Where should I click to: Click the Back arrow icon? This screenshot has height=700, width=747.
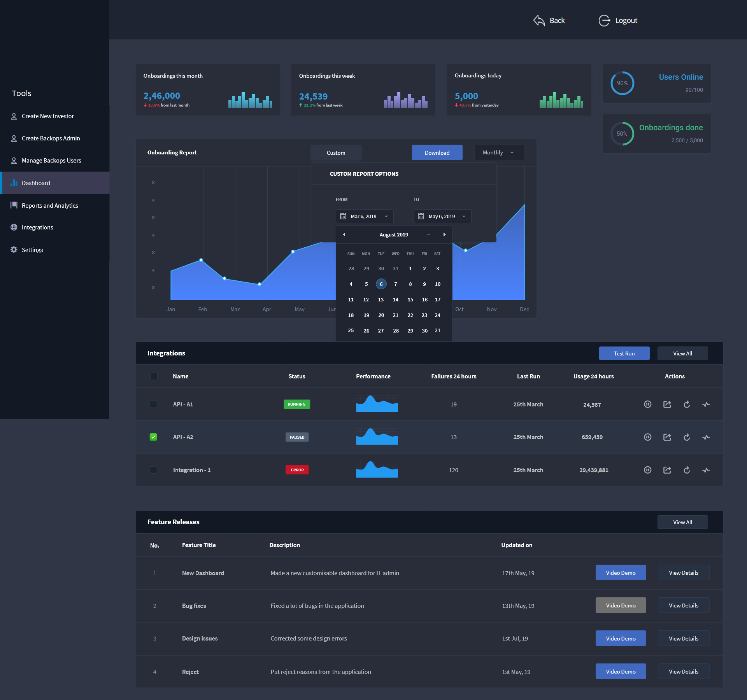(539, 21)
